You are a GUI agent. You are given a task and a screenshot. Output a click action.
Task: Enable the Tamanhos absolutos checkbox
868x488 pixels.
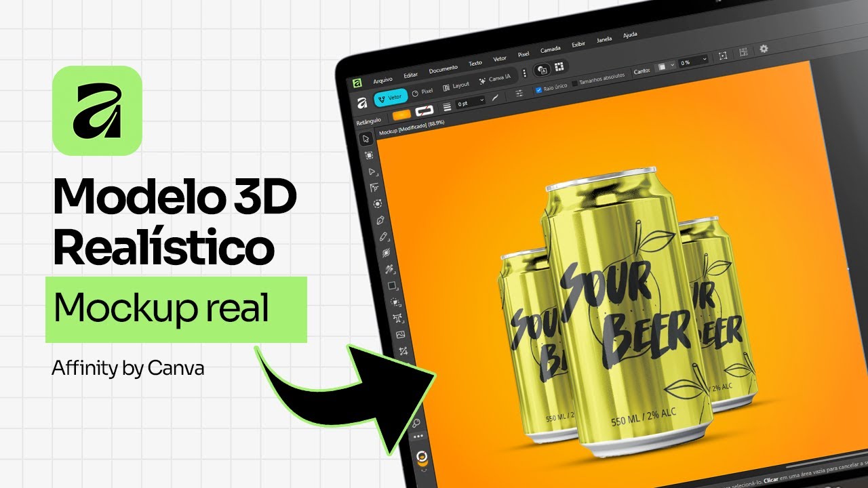pos(574,83)
